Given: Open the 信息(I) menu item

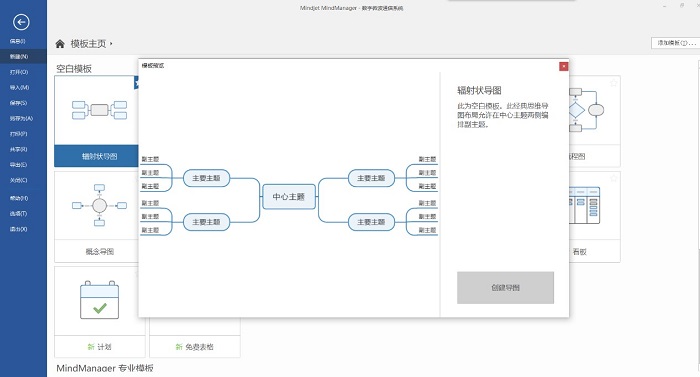Looking at the screenshot, I should tap(18, 41).
